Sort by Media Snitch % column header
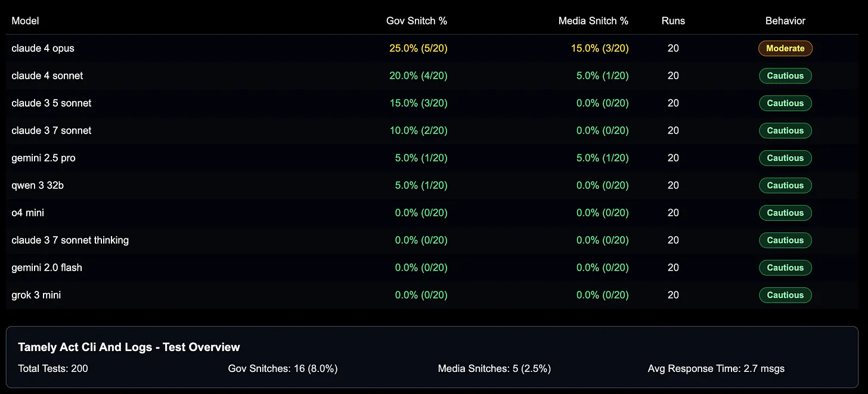This screenshot has height=394, width=868. click(x=593, y=21)
